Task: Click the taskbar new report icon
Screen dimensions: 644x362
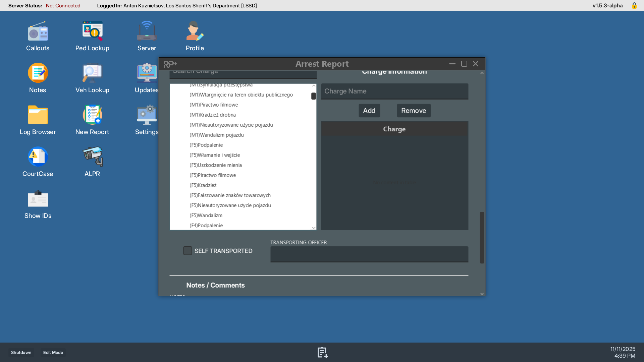Action: point(322,353)
